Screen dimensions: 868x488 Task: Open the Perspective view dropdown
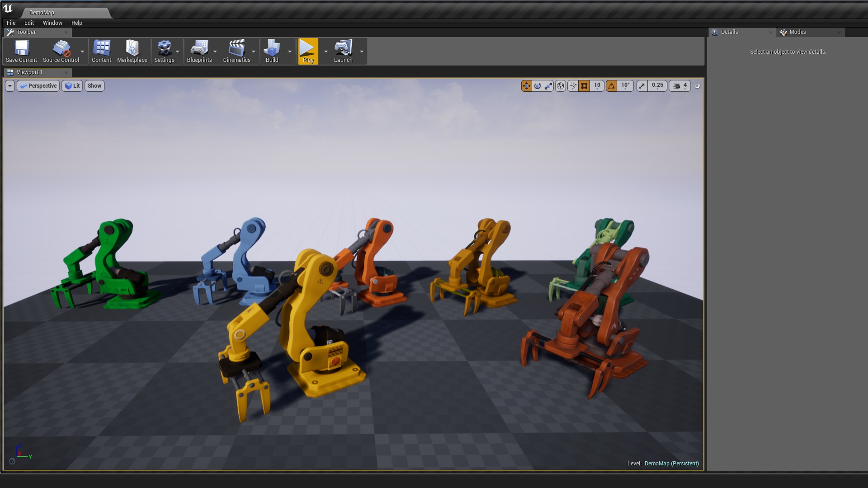click(x=38, y=86)
